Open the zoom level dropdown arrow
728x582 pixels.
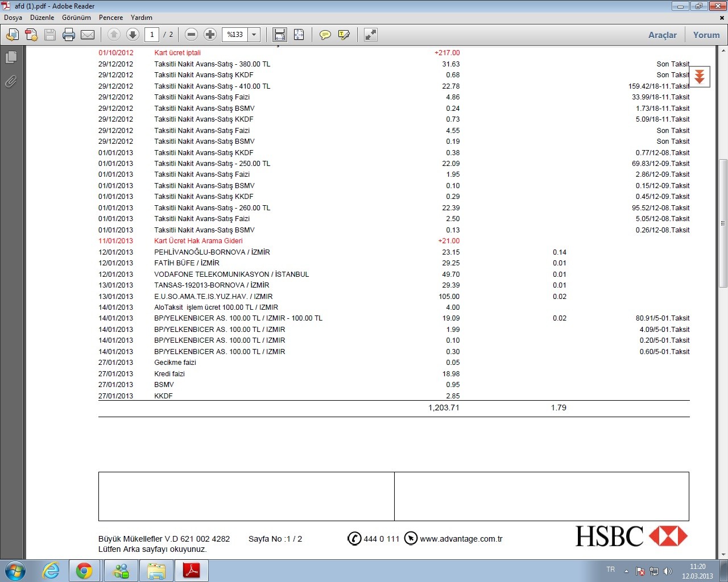(x=254, y=35)
